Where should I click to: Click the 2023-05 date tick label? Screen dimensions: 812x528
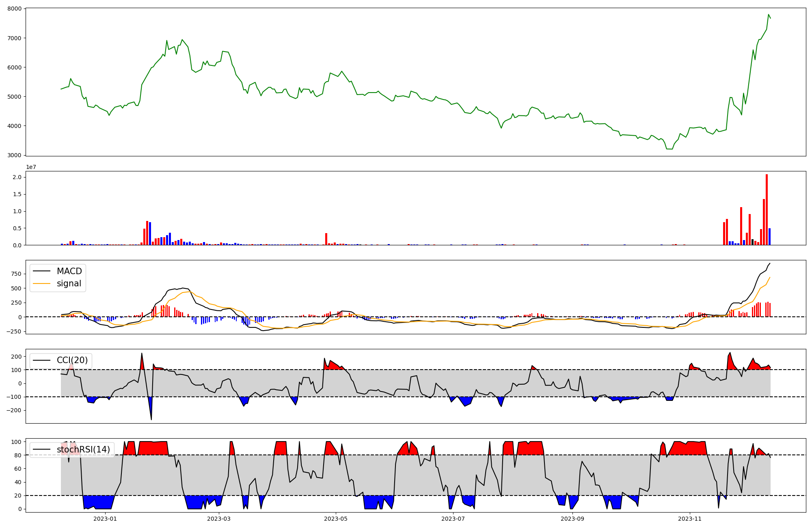(x=336, y=519)
